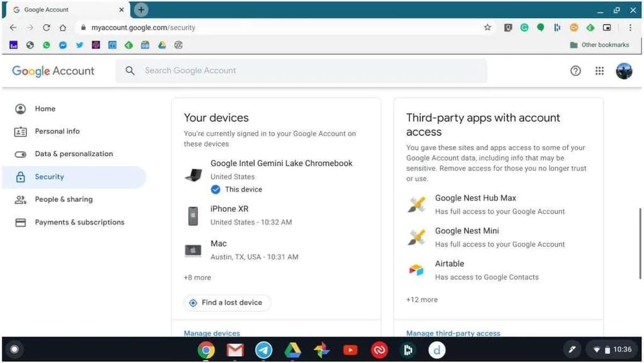The height and width of the screenshot is (363, 644).
Task: Open Data & personalization section
Action: pos(74,154)
